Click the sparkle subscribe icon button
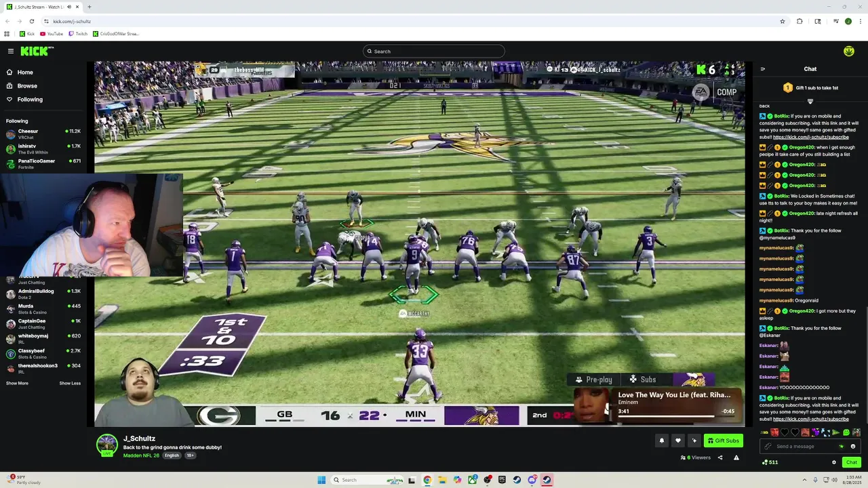Viewport: 868px width, 488px height. click(x=694, y=441)
